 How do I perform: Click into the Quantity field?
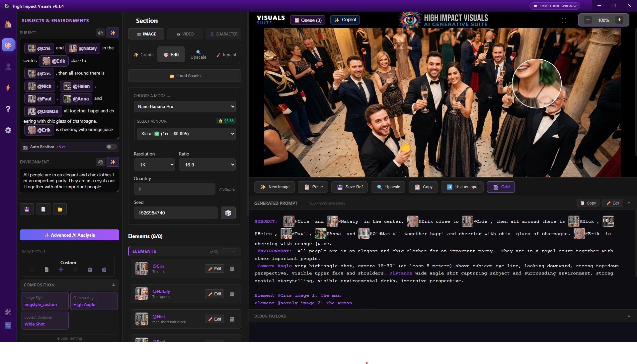tap(175, 189)
